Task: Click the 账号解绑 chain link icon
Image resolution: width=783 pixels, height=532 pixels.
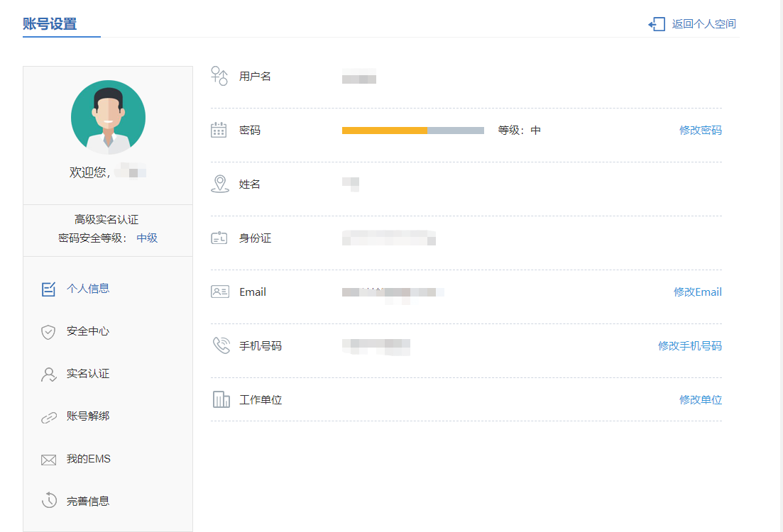Action: (48, 417)
